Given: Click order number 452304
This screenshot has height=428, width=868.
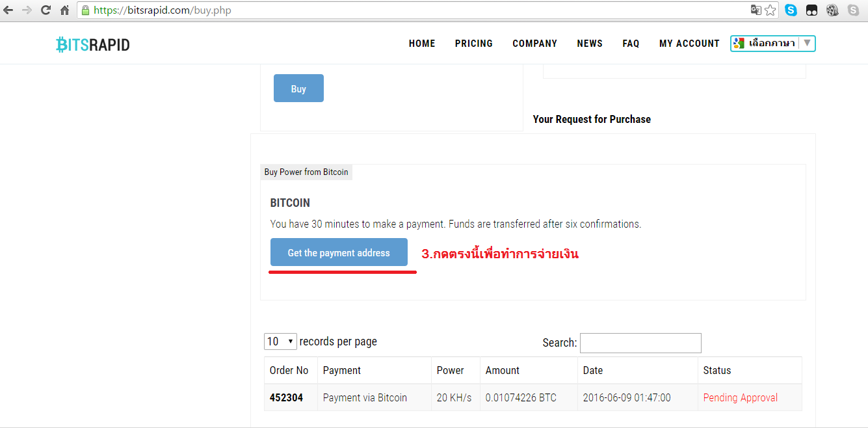Looking at the screenshot, I should point(286,397).
